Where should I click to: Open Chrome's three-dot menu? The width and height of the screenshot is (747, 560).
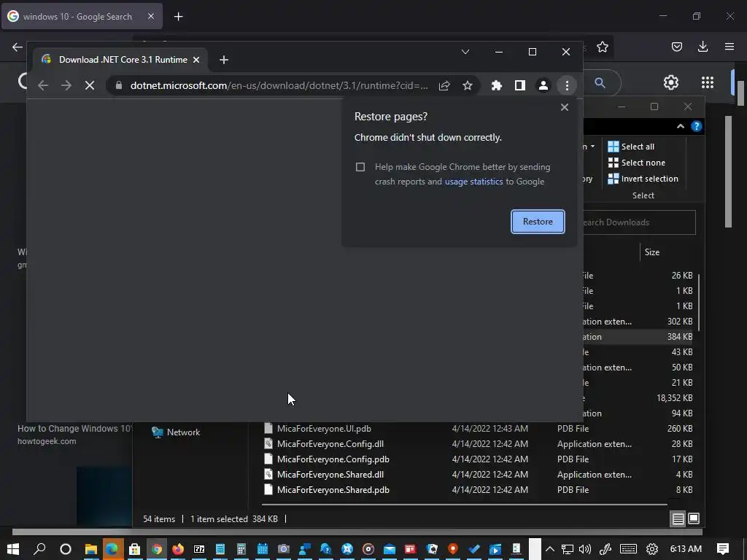click(x=566, y=86)
